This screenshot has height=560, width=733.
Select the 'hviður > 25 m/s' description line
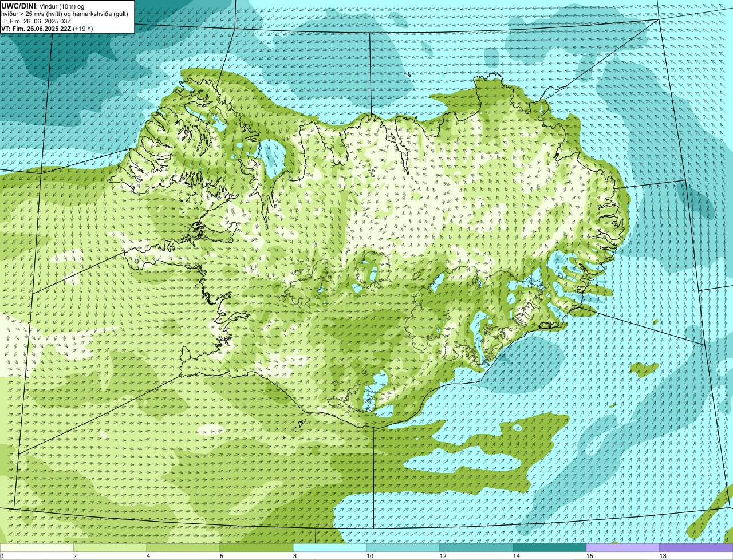pyautogui.click(x=65, y=14)
